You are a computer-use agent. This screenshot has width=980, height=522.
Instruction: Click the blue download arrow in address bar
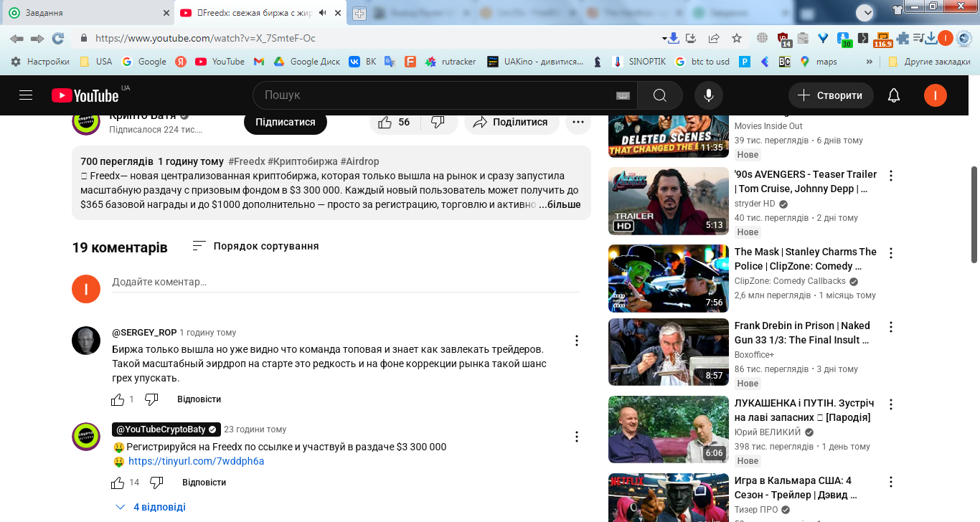(x=674, y=38)
